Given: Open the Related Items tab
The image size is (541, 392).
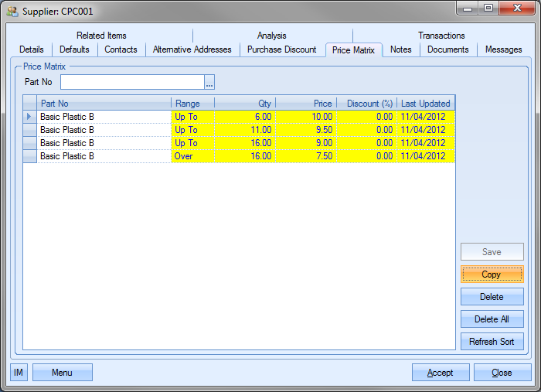Looking at the screenshot, I should point(101,36).
